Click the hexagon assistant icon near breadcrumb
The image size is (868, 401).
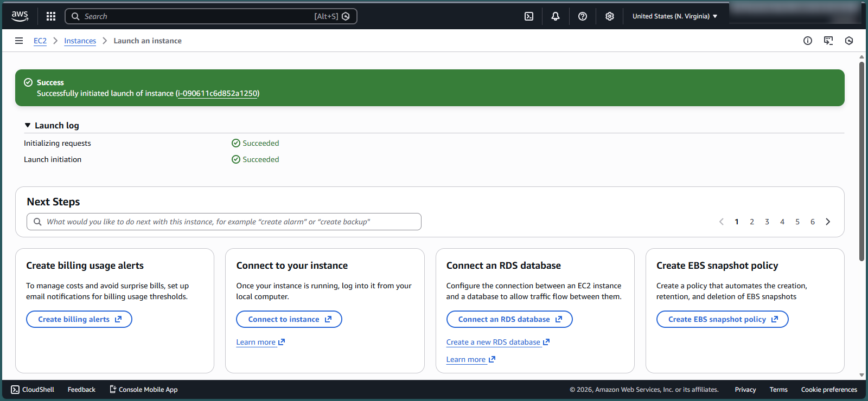[849, 41]
